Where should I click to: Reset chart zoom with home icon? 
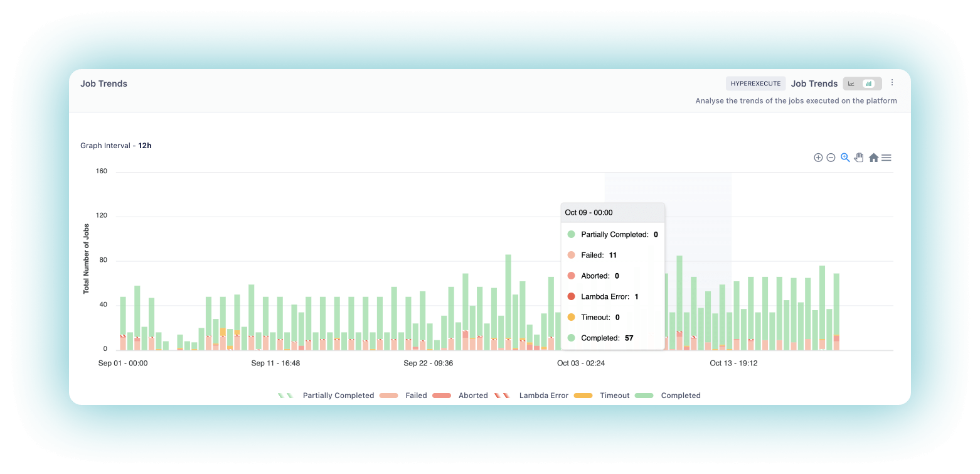(x=873, y=158)
